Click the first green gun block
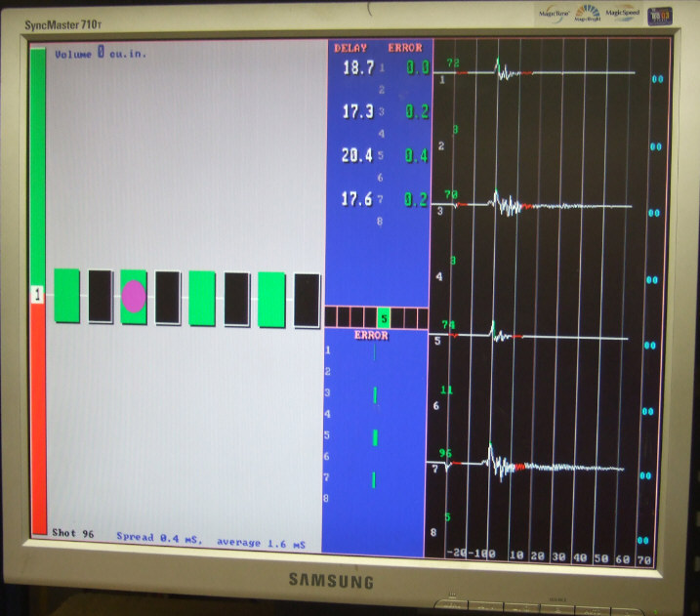The width and height of the screenshot is (700, 616). point(66,295)
